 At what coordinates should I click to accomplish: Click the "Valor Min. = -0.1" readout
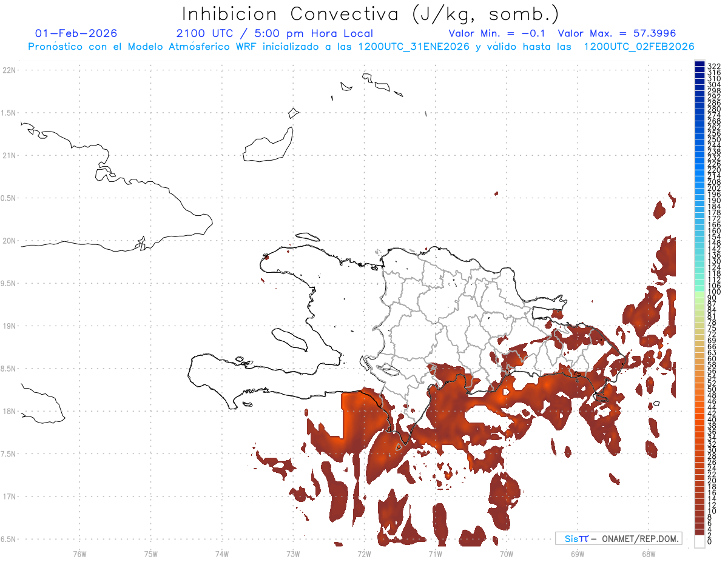click(497, 33)
